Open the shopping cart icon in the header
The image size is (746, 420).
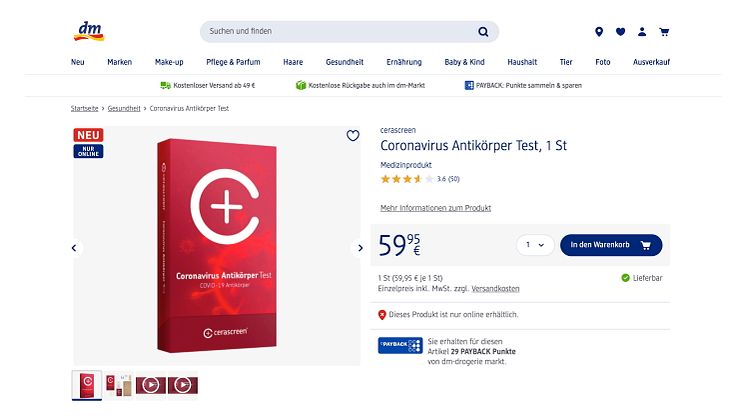(x=664, y=32)
